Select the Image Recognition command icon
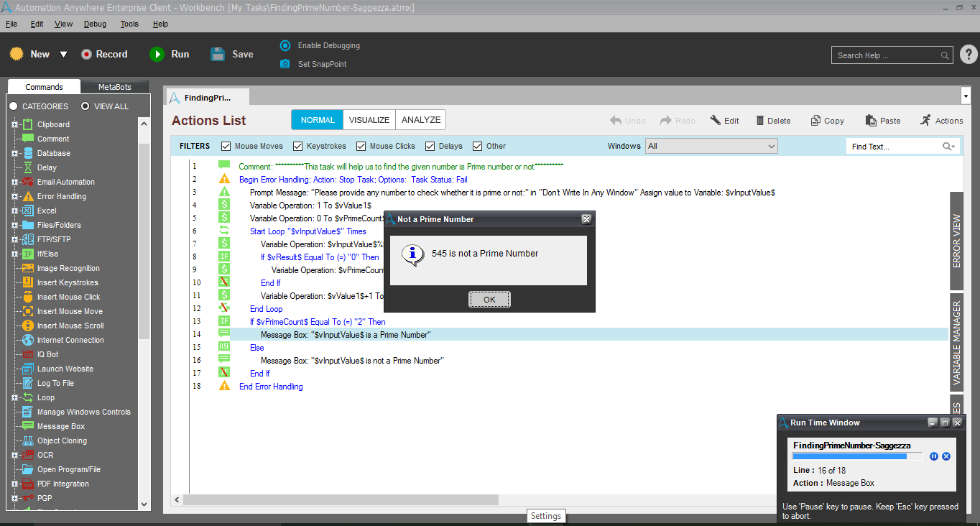The width and height of the screenshot is (980, 526). [x=28, y=268]
